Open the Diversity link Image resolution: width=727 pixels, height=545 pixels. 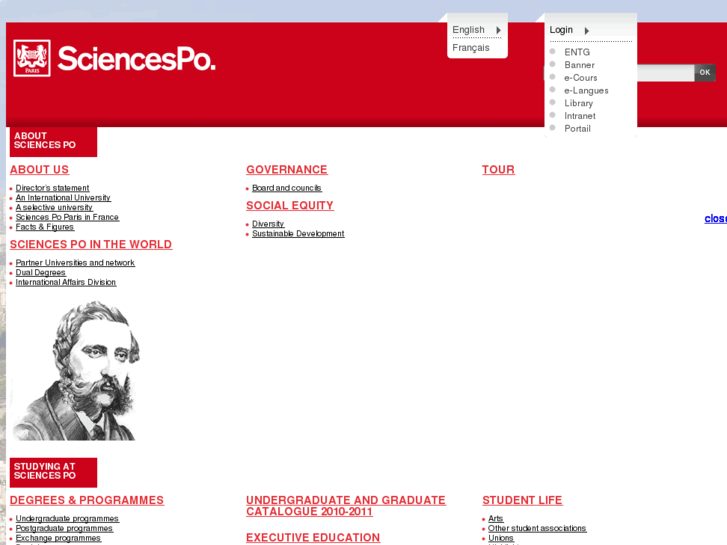[x=268, y=224]
